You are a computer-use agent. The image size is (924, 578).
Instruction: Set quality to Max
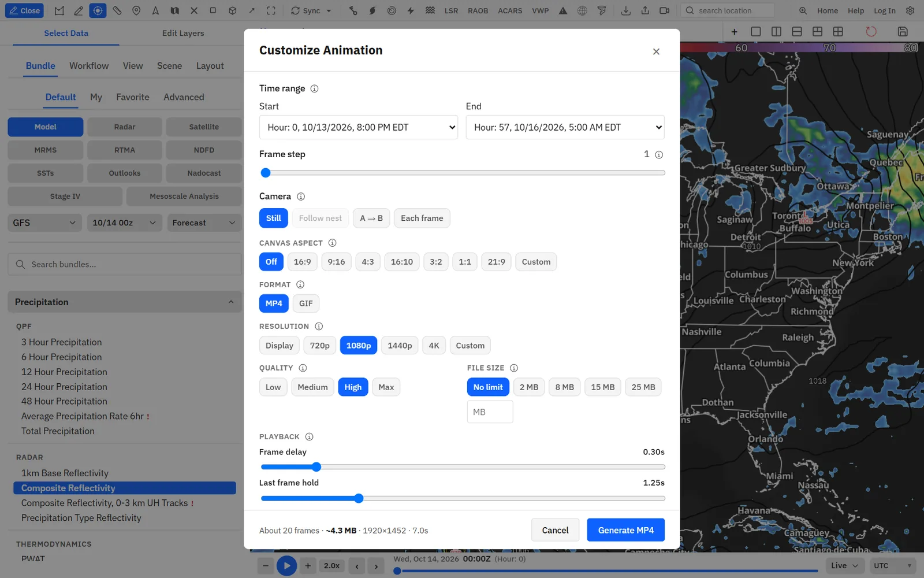[386, 387]
